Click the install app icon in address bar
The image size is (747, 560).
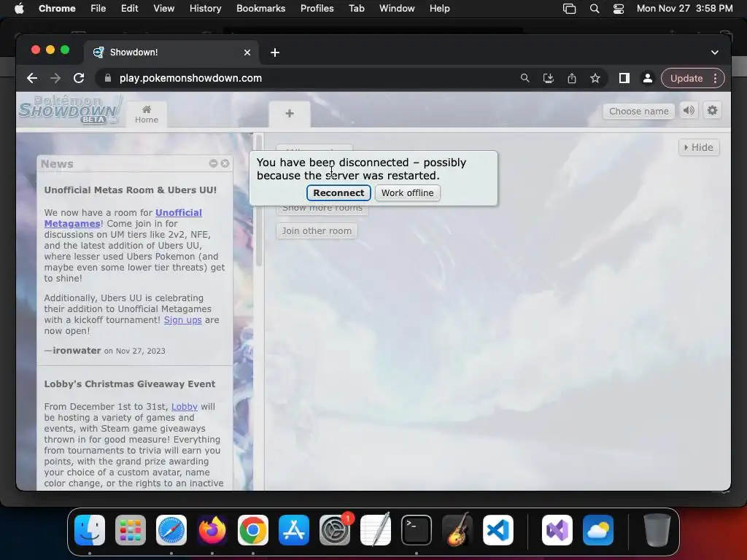[x=549, y=78]
